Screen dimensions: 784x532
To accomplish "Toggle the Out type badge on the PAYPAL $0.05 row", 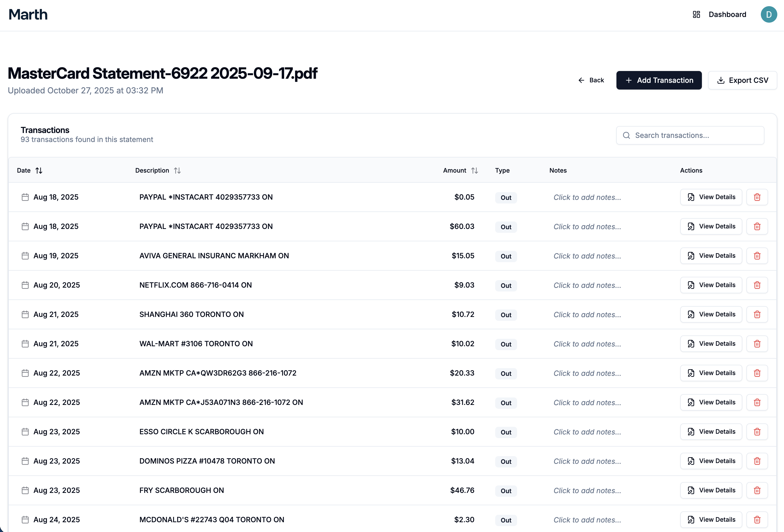I will pos(506,198).
